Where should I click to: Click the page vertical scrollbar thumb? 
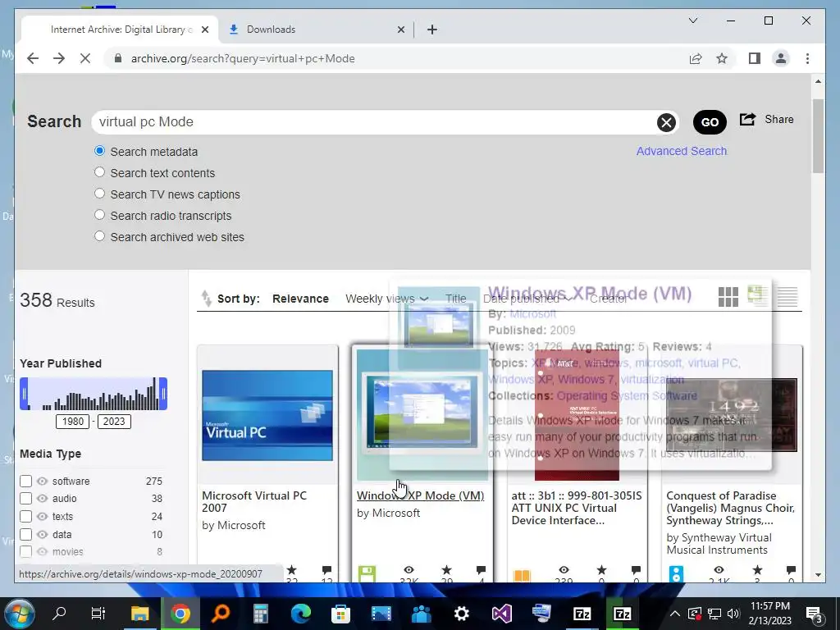818,136
